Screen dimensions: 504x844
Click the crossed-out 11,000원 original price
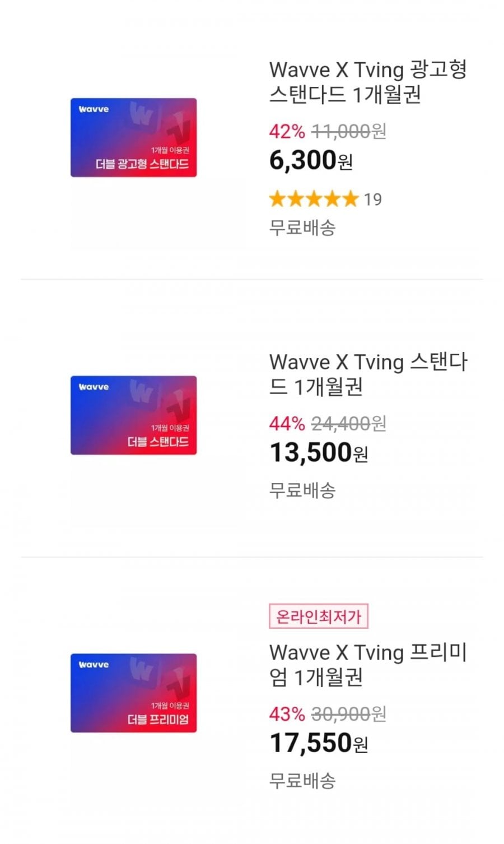pos(348,132)
